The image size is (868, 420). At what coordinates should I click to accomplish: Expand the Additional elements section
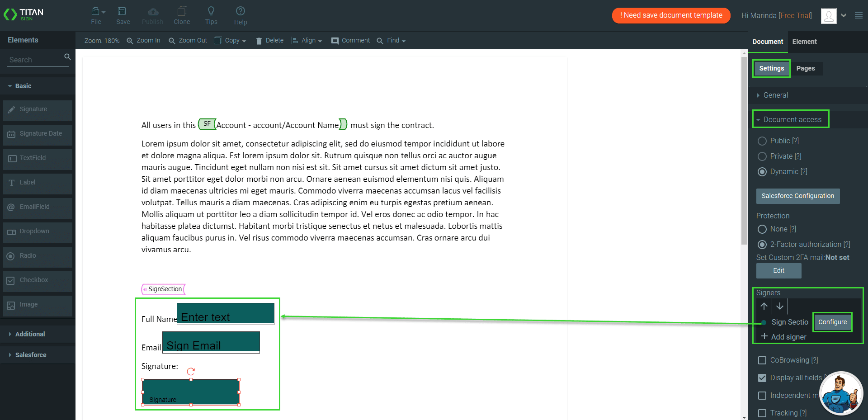coord(30,334)
